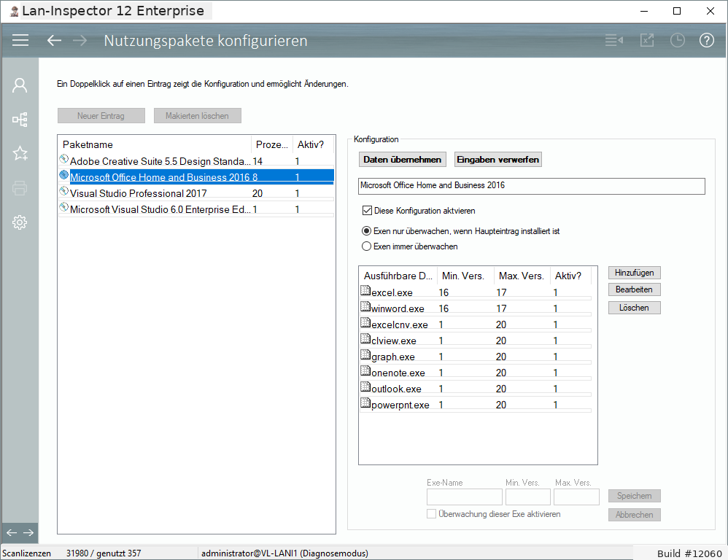Click the clock schedule icon in header

(678, 40)
